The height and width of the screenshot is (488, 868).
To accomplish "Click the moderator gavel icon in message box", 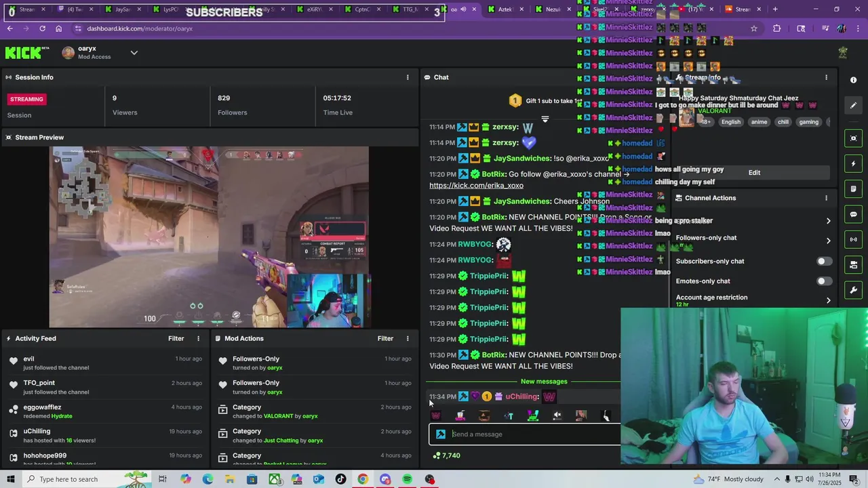I will [441, 434].
